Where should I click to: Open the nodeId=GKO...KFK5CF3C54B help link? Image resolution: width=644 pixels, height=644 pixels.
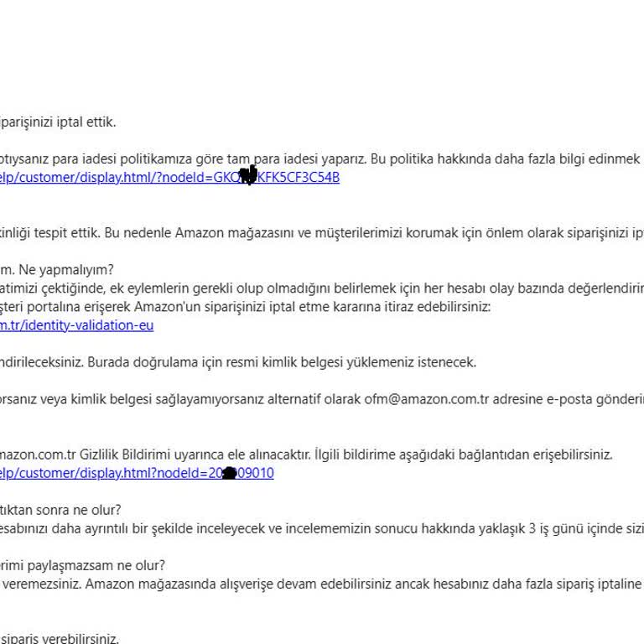click(169, 178)
